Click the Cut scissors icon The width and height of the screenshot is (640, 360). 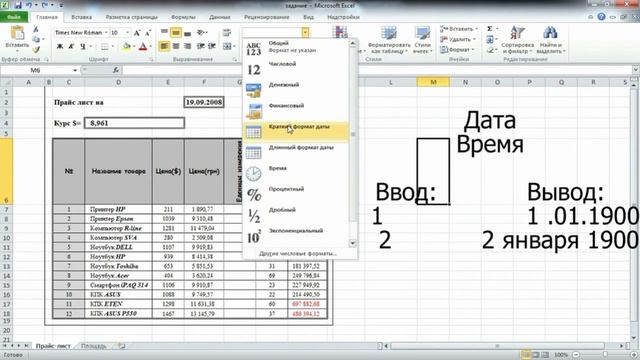click(36, 29)
